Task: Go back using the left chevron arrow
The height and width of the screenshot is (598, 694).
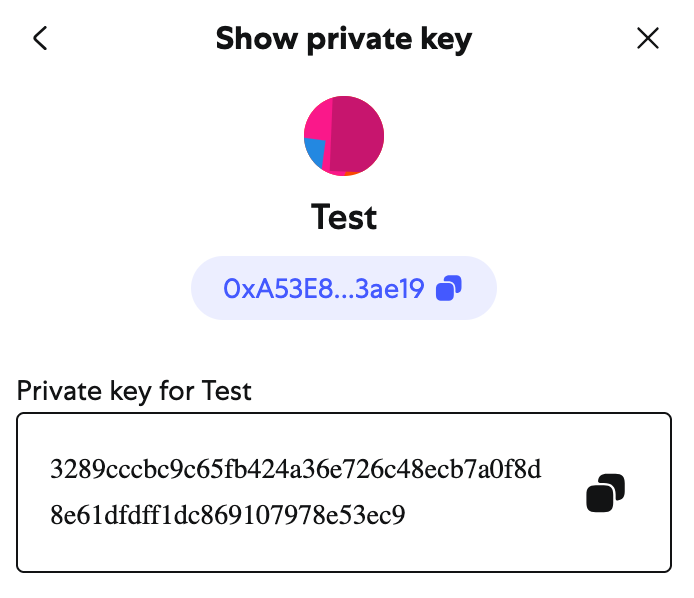Action: pos(40,38)
